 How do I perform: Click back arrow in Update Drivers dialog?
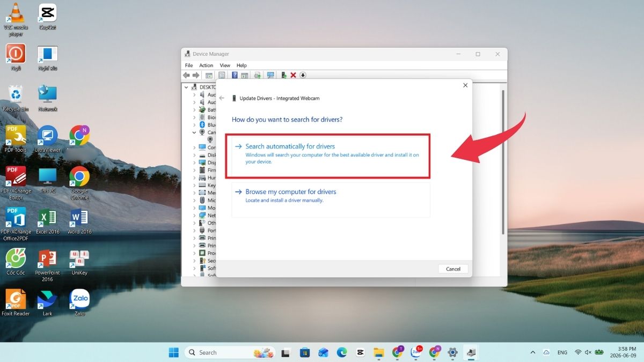pos(222,98)
